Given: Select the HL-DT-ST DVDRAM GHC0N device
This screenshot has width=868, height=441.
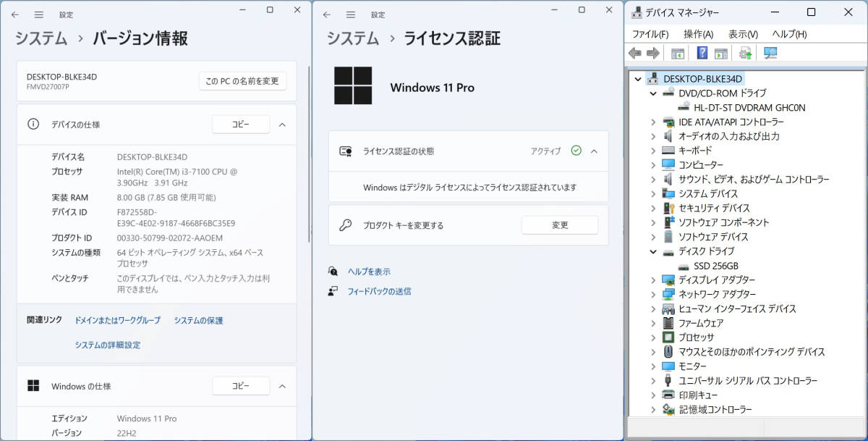Looking at the screenshot, I should (749, 107).
